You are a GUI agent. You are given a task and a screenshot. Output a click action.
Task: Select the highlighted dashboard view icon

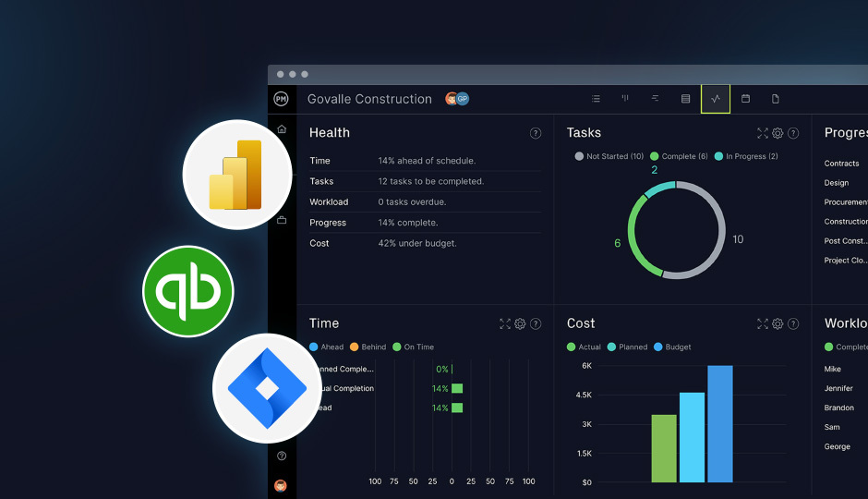(716, 99)
